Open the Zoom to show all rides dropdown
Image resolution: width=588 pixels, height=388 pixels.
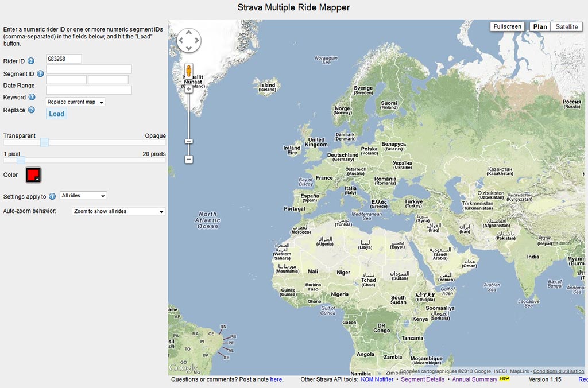point(118,211)
